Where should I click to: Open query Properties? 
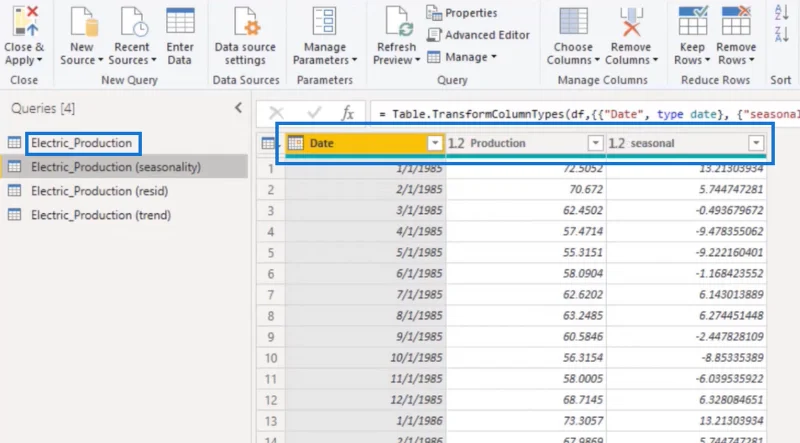pos(462,13)
